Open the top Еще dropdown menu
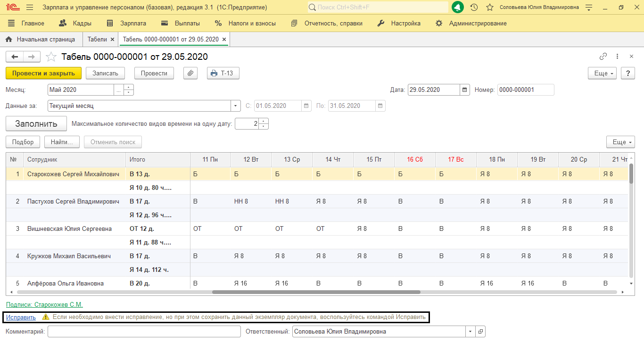This screenshot has width=644, height=343. (602, 73)
